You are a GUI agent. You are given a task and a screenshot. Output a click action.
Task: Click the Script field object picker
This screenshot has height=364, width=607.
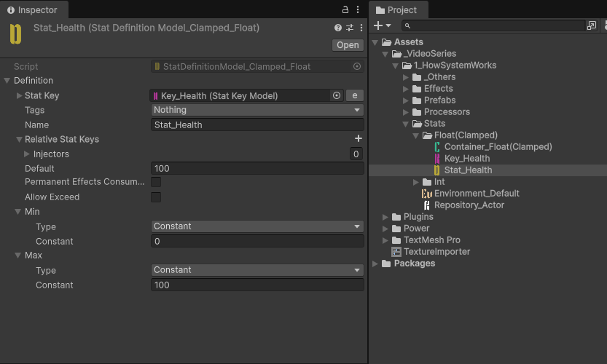[357, 66]
